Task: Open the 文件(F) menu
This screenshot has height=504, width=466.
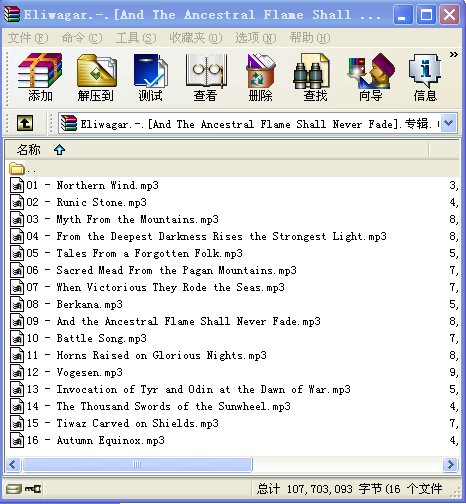Action: click(28, 38)
